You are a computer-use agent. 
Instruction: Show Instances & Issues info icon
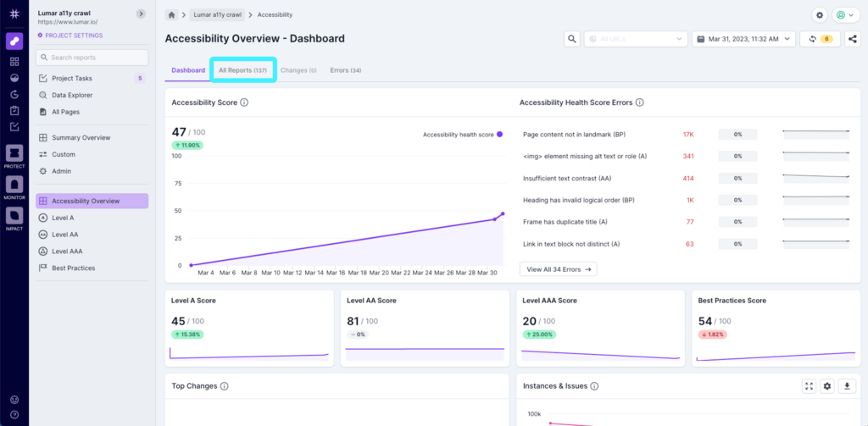[x=594, y=386]
